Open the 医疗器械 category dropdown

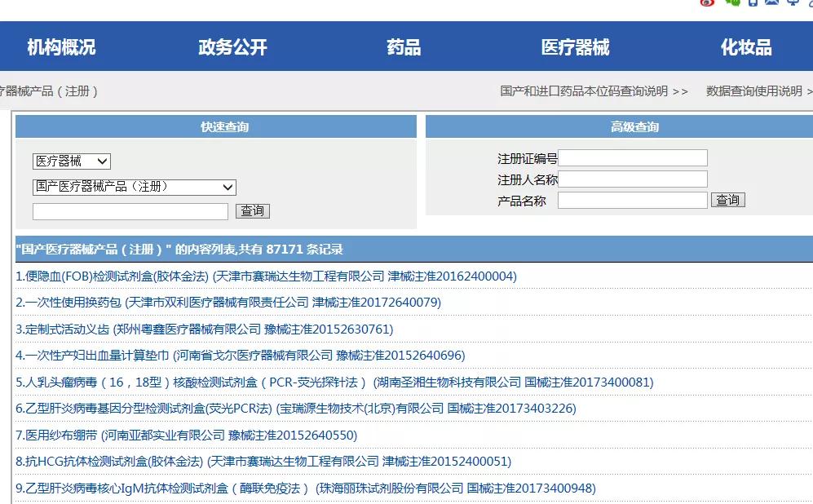[x=71, y=161]
